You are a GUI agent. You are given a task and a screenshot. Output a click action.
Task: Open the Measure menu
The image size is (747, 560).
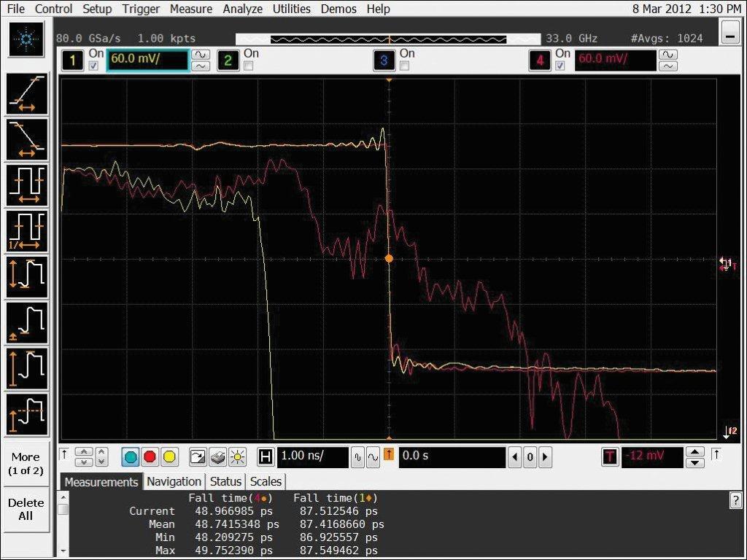tap(191, 9)
